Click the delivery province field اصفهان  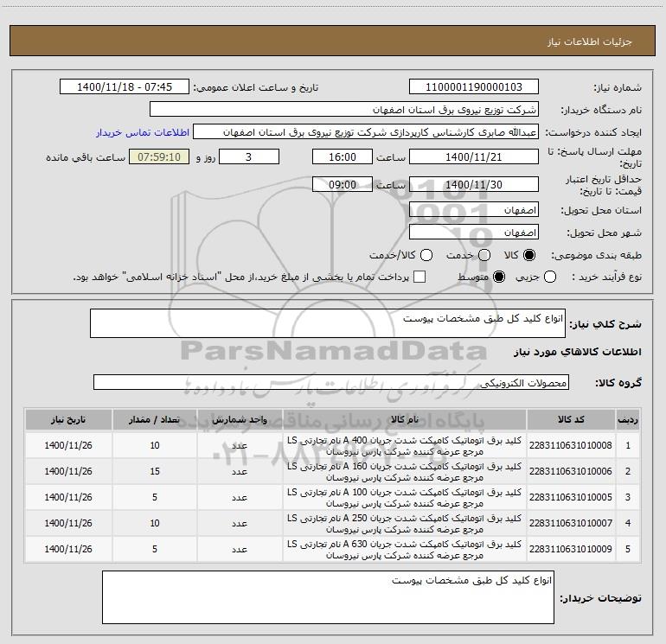tap(474, 210)
